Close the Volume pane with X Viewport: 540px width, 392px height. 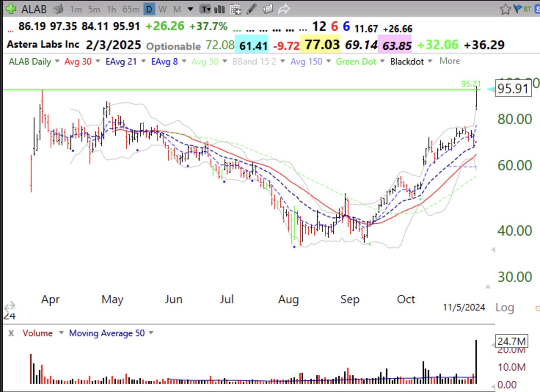pyautogui.click(x=11, y=333)
